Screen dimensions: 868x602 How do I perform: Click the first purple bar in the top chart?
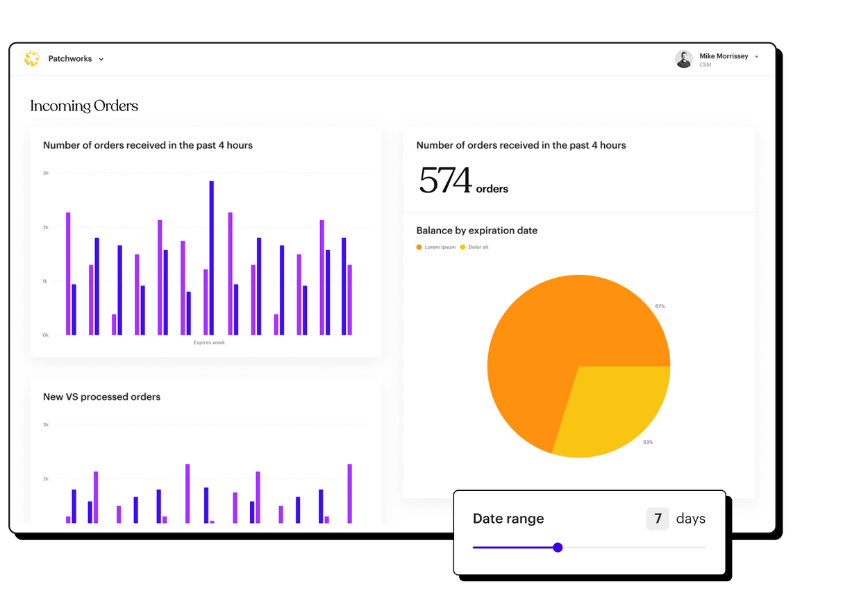point(68,274)
